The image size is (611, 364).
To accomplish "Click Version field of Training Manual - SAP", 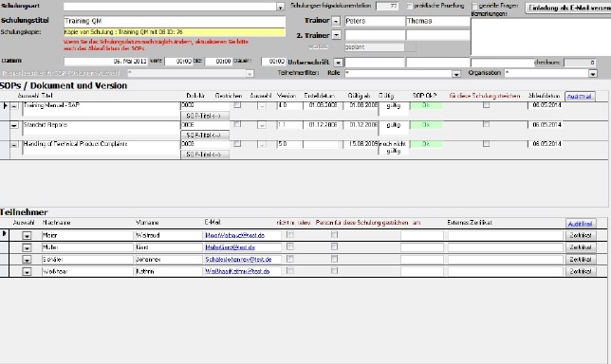I will coord(289,105).
